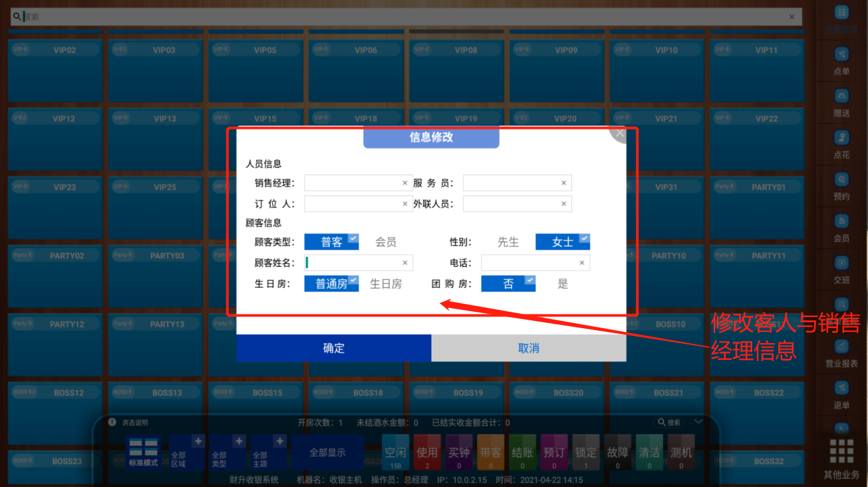Open the 外联人员 selection box
The width and height of the screenshot is (868, 487).
(517, 204)
